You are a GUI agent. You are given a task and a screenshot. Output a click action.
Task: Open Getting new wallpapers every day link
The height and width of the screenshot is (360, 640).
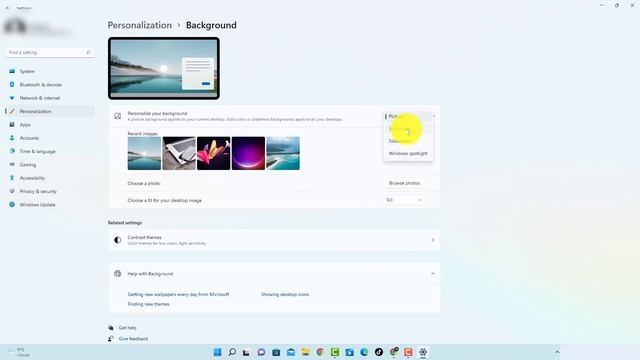coord(178,294)
